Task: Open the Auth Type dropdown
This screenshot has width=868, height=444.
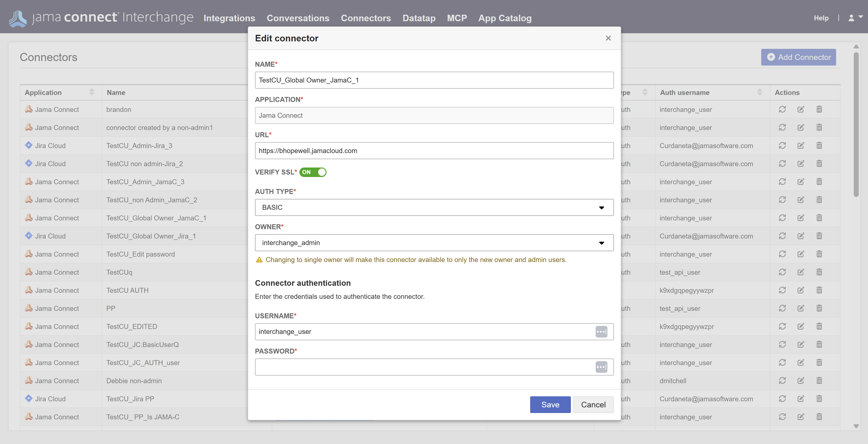Action: pyautogui.click(x=434, y=207)
